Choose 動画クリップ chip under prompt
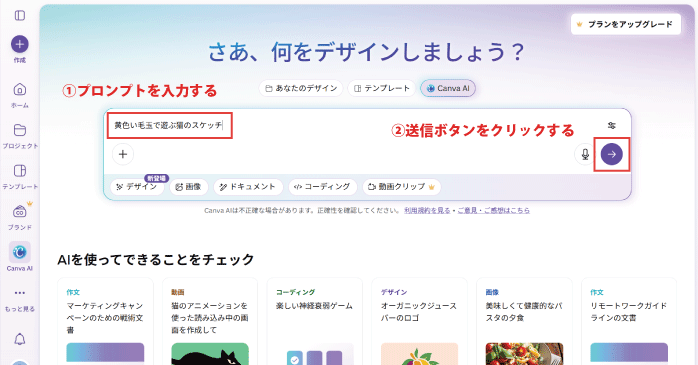The height and width of the screenshot is (365, 698). pyautogui.click(x=402, y=187)
